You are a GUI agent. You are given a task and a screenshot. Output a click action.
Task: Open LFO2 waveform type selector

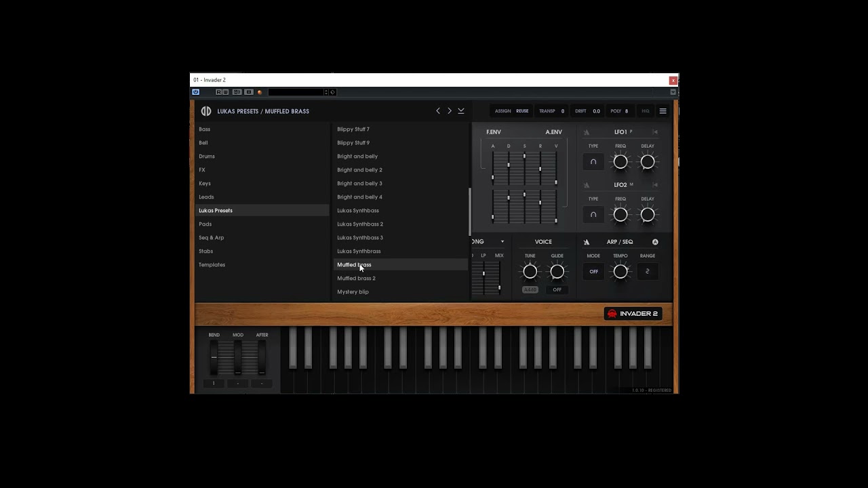pyautogui.click(x=593, y=215)
